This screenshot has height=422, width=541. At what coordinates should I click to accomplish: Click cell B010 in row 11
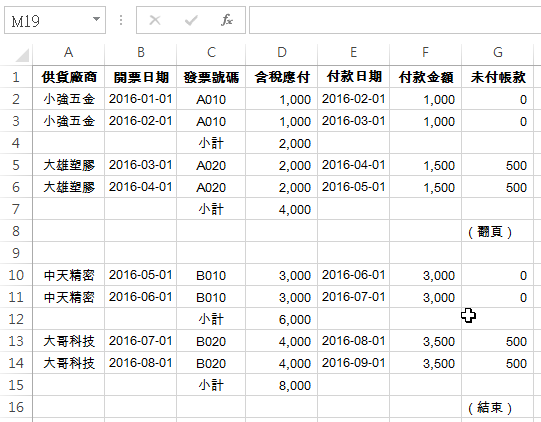click(211, 297)
